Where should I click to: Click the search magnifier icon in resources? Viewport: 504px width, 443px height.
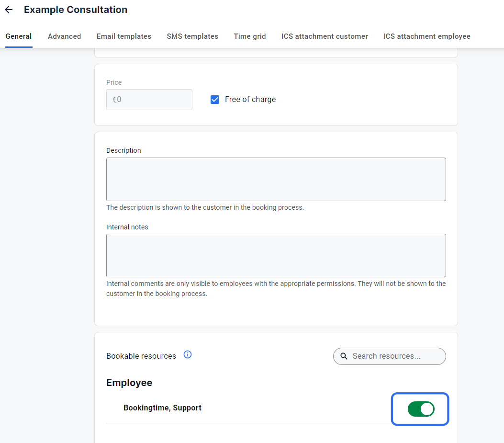click(344, 356)
